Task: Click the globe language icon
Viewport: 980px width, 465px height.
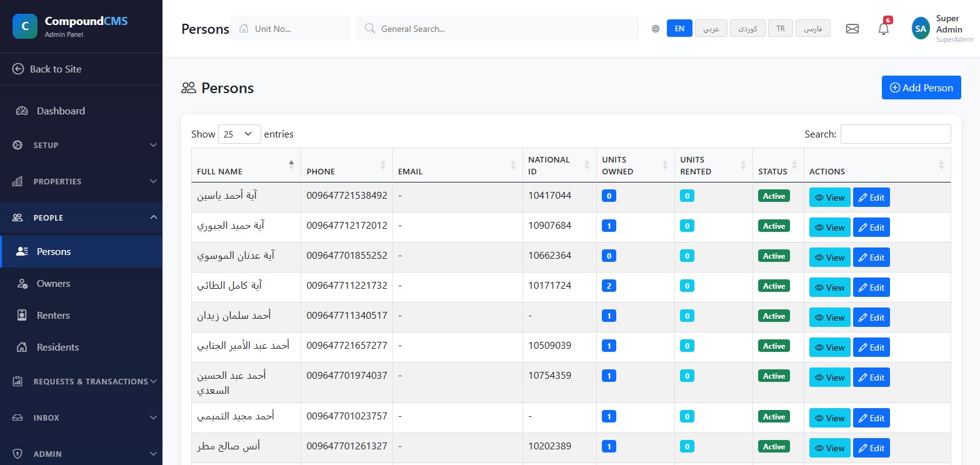Action: coord(656,29)
